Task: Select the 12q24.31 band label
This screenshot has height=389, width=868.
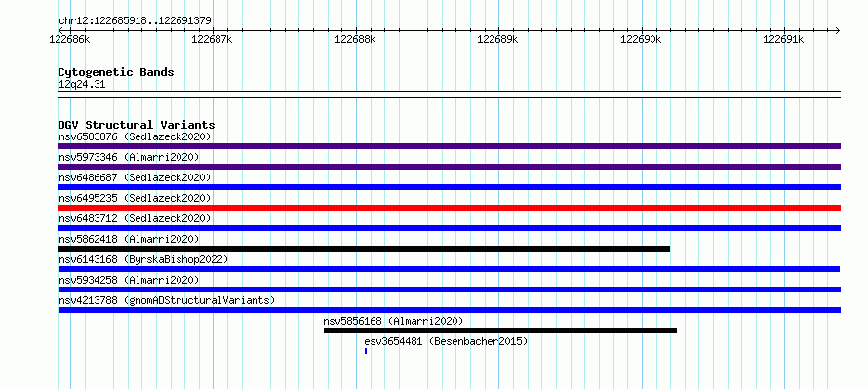Action: tap(82, 85)
